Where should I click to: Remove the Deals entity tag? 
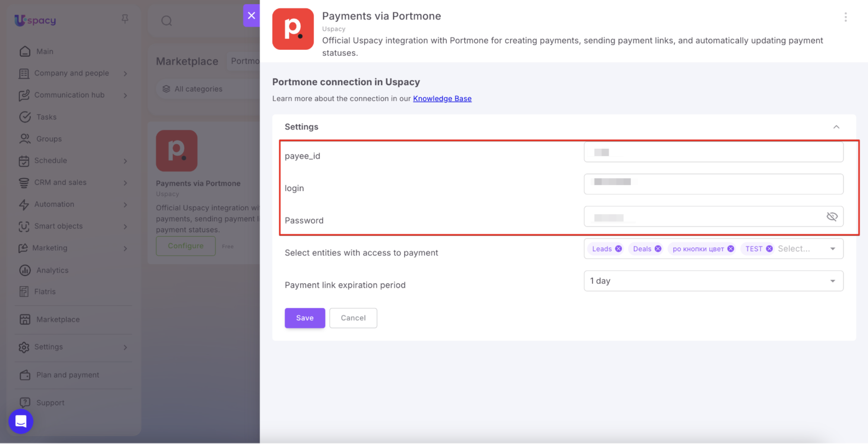[x=658, y=249]
